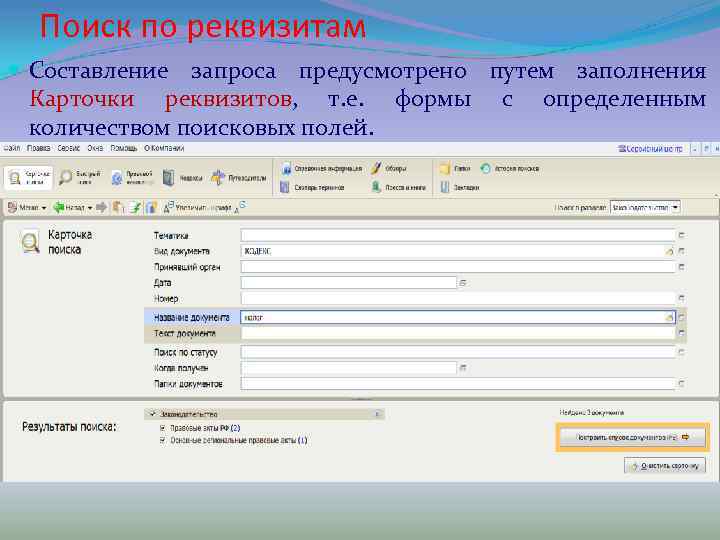Click Построить список документов button

633,438
